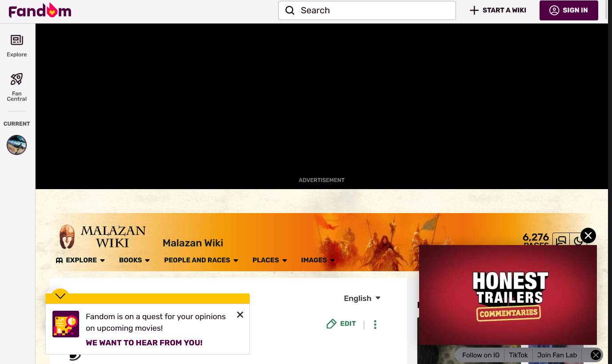Expand the Explore wiki menu

(x=80, y=260)
